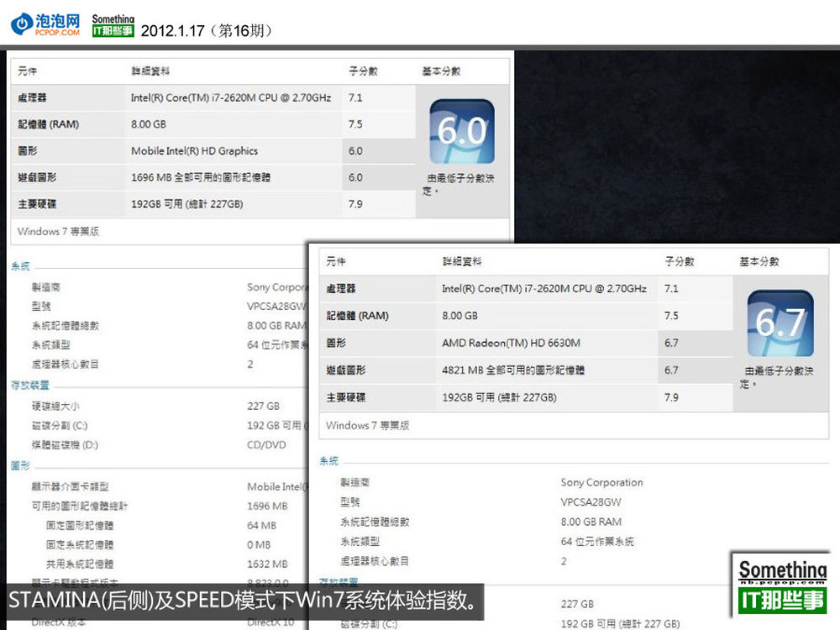The height and width of the screenshot is (630, 840).
Task: Click "4821 MB 全部可用的圖形記憶體" detail cell
Action: [513, 370]
